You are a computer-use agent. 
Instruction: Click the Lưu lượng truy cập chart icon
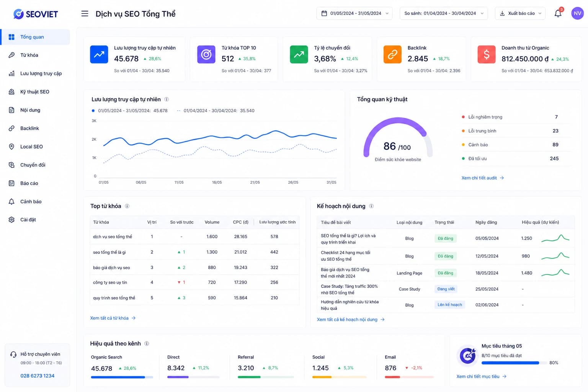coord(11,73)
